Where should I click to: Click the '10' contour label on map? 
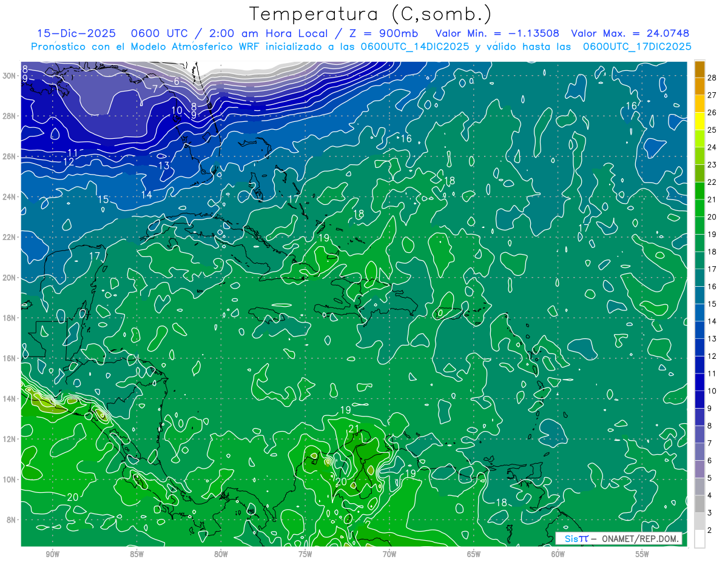(177, 110)
